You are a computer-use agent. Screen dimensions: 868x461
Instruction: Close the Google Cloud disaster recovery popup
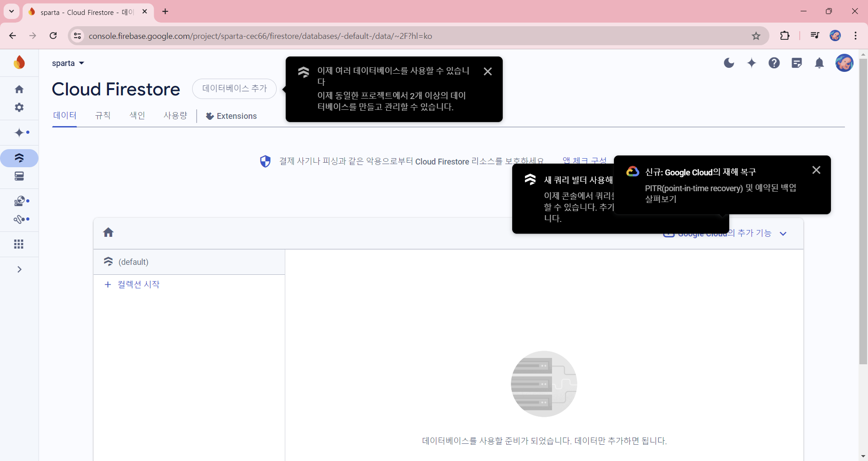pyautogui.click(x=816, y=170)
